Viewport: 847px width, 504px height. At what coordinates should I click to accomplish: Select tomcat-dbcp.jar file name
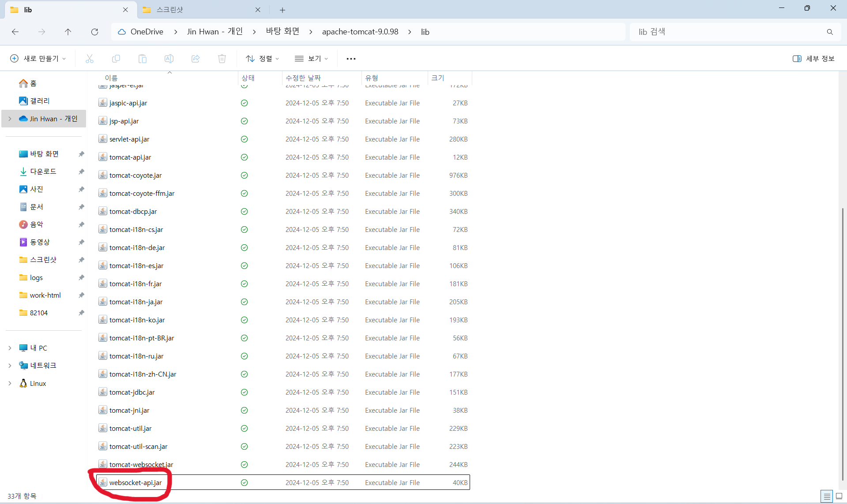pos(133,211)
